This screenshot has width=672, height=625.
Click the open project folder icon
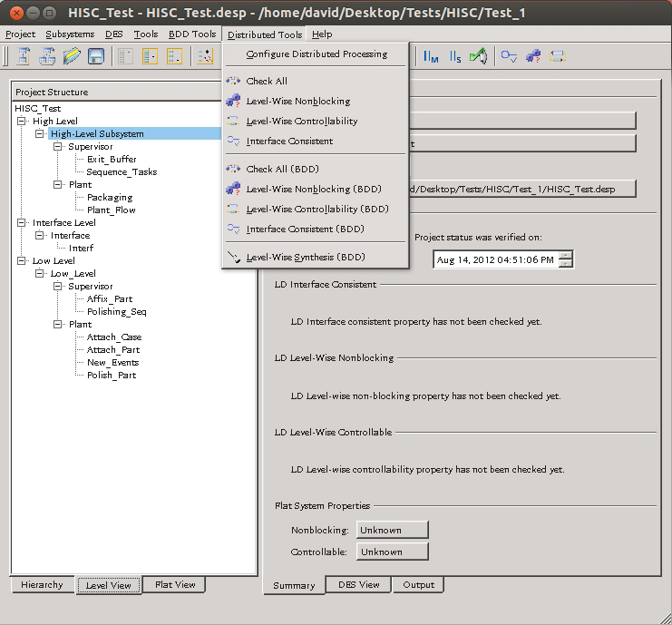[72, 56]
